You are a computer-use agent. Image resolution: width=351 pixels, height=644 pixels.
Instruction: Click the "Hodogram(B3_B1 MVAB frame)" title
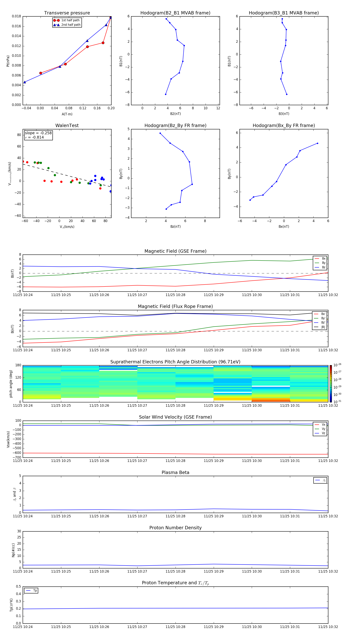pos(284,13)
